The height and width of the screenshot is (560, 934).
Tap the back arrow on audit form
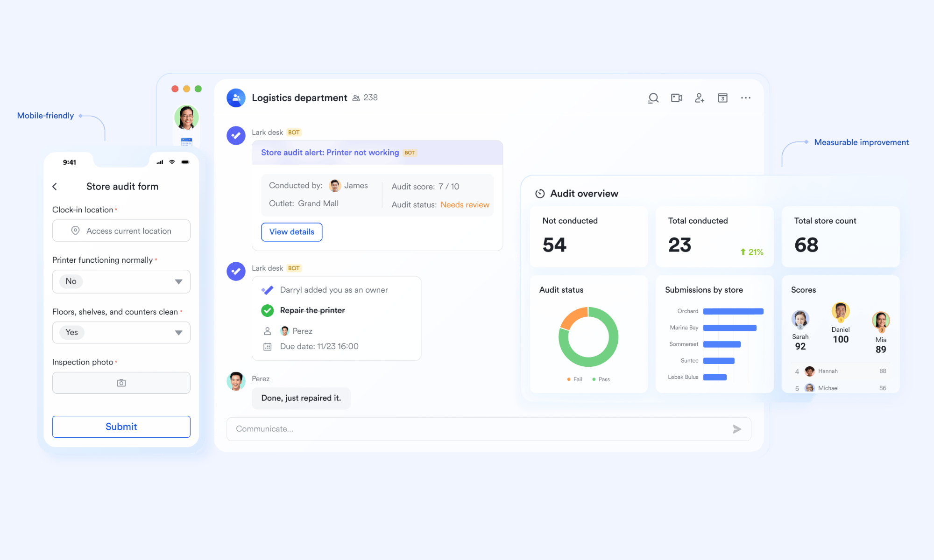[55, 187]
